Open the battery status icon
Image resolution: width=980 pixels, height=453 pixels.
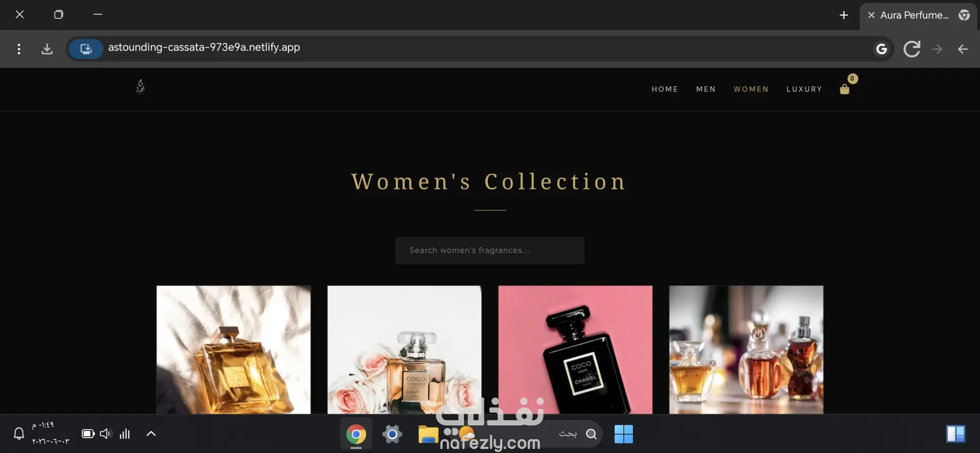tap(88, 434)
